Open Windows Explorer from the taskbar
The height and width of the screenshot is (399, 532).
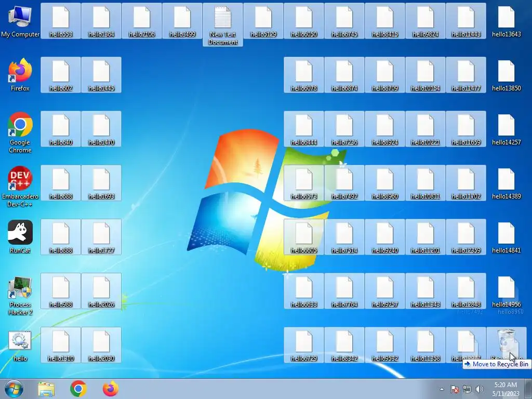click(x=46, y=389)
